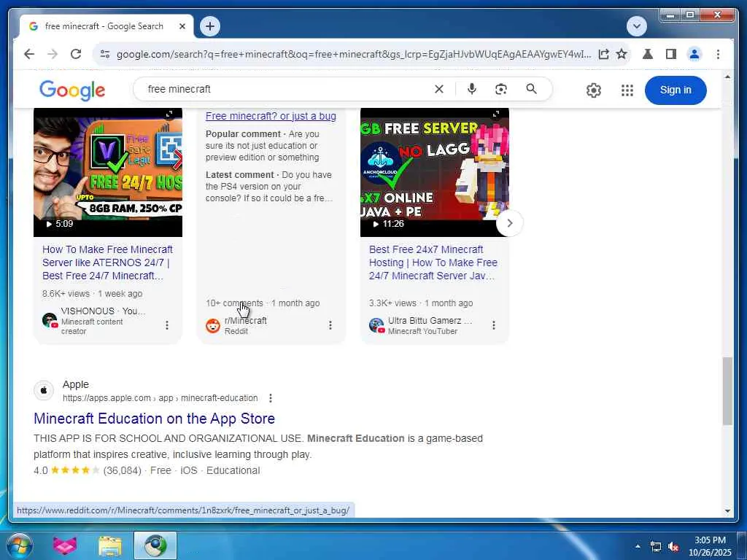
Task: Click the page vertical scrollbar thumb
Action: click(x=727, y=391)
